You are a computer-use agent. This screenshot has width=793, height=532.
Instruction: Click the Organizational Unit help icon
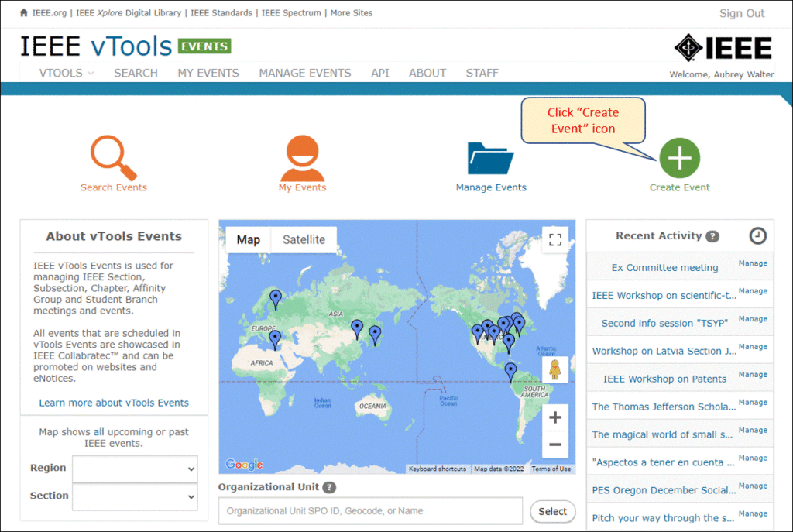[x=331, y=486]
